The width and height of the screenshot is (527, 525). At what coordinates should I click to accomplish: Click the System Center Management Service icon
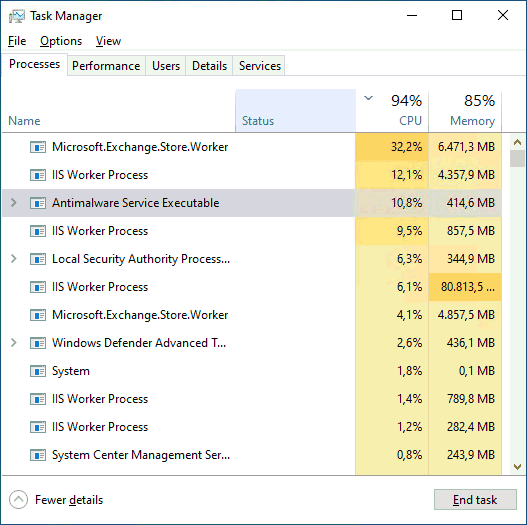click(x=38, y=455)
